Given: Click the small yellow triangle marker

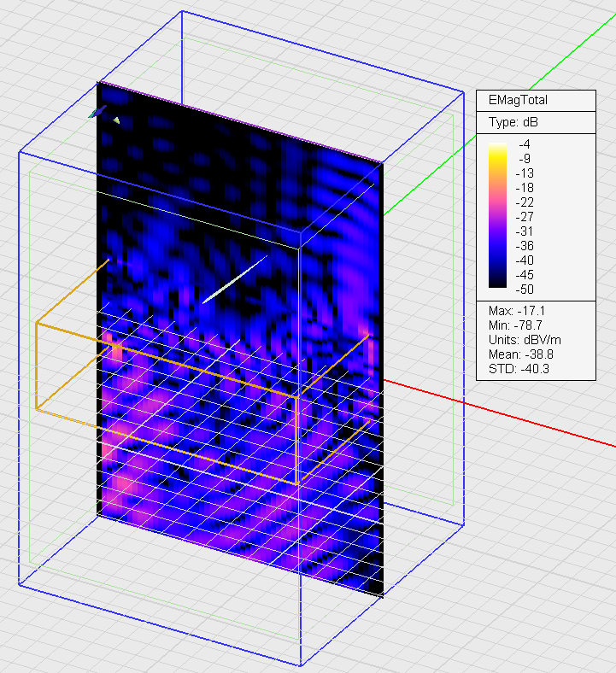Looking at the screenshot, I should tap(116, 120).
